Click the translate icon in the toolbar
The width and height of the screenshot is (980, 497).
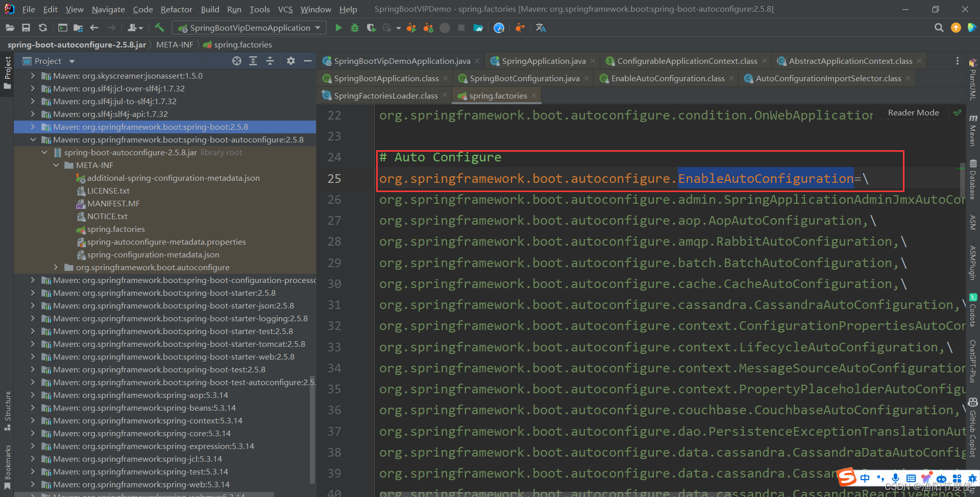(x=541, y=28)
